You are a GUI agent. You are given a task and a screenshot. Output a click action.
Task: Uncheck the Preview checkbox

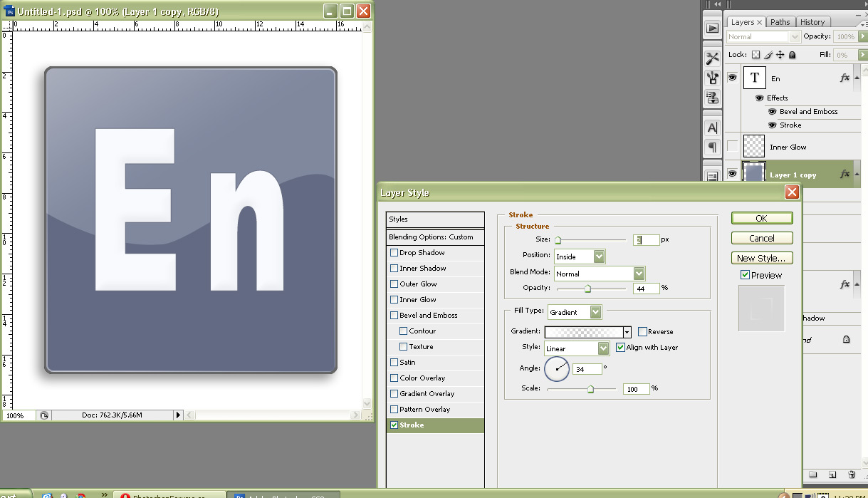point(745,275)
